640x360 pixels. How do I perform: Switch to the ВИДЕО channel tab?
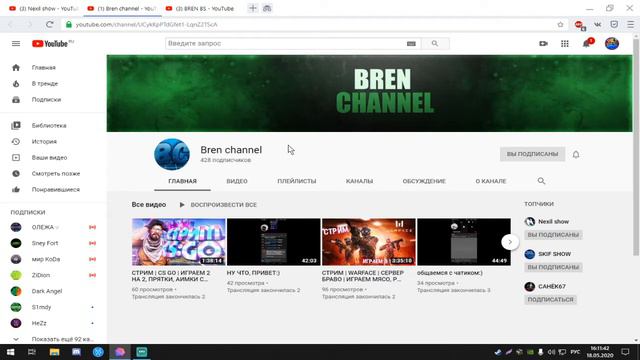point(237,181)
